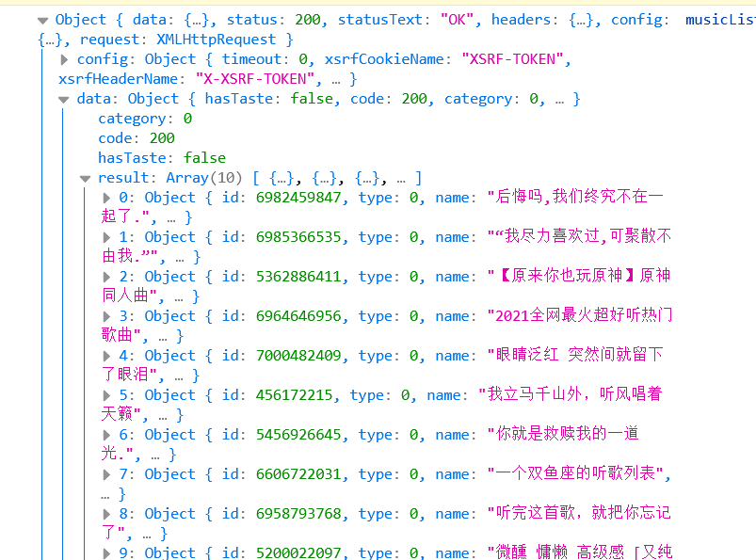The height and width of the screenshot is (560, 756).
Task: Click the name string "【原来你也玩原神】原神"
Action: [579, 276]
